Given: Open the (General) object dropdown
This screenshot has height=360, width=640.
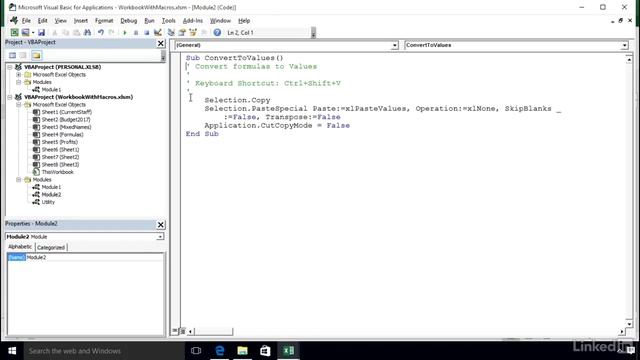Looking at the screenshot, I should (x=395, y=45).
